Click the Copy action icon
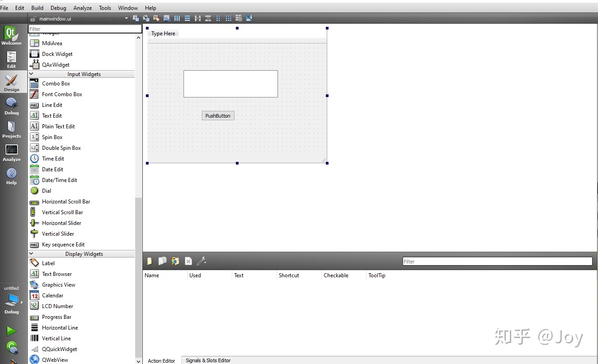Screen dimensions: 598x364 [162, 261]
